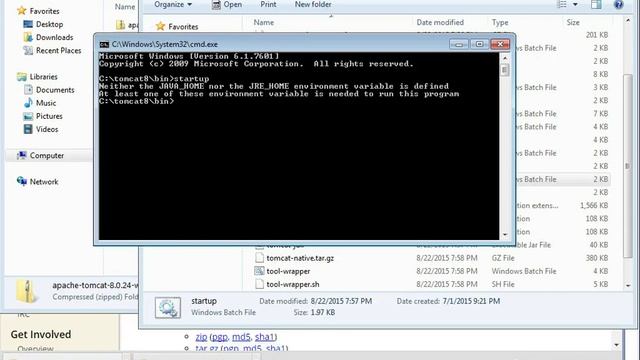Image resolution: width=640 pixels, height=360 pixels.
Task: Toggle the preview pane icon
Action: point(596,4)
